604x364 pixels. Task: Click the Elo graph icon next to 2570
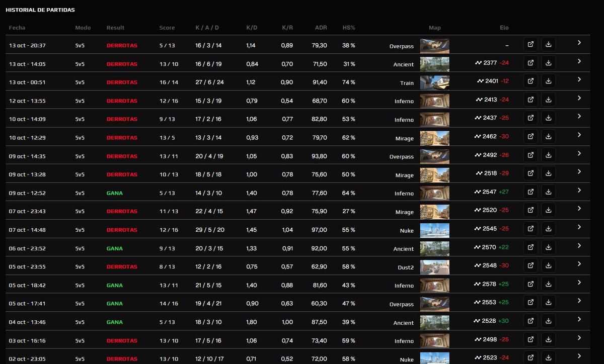[477, 247]
